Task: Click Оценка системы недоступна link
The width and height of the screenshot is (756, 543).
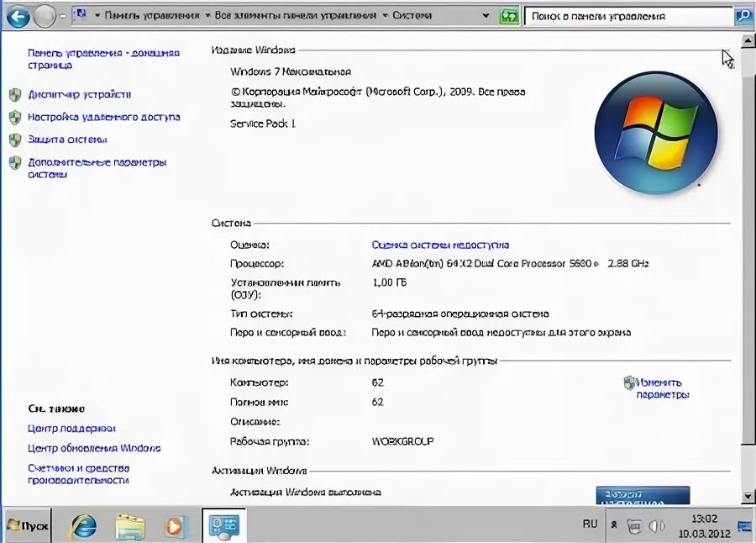Action: tap(440, 245)
